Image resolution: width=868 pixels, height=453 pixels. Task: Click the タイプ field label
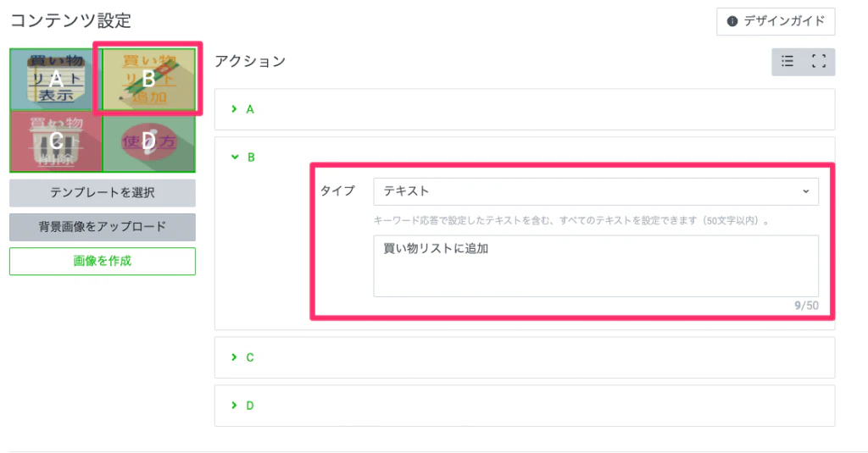337,191
